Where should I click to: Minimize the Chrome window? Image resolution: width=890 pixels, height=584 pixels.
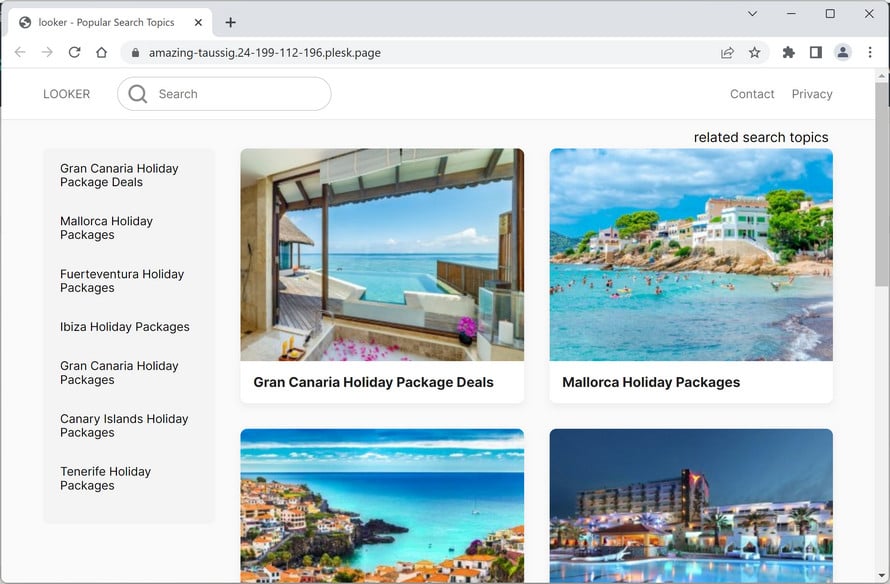click(x=791, y=14)
